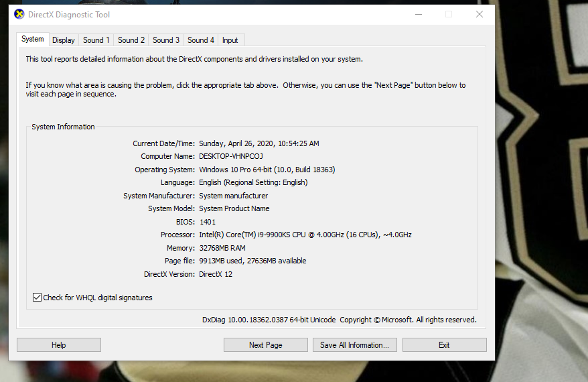Click the DirectX icon in the title bar
The image size is (588, 382).
(19, 14)
